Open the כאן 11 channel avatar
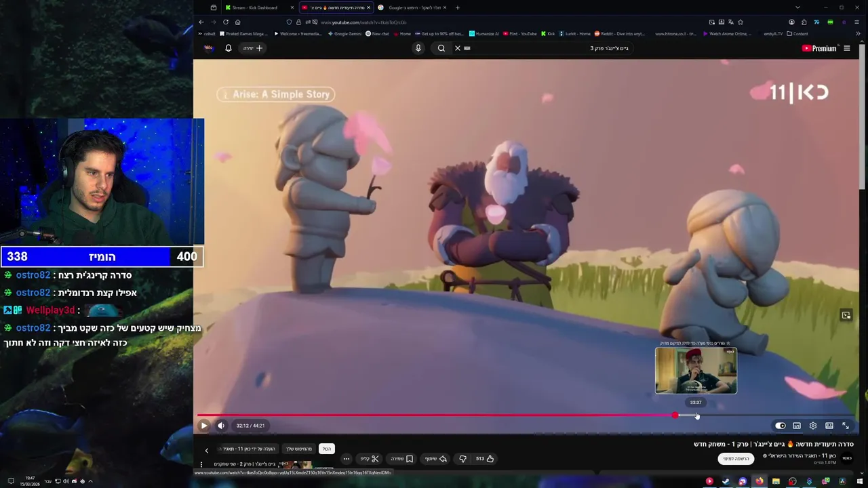 847,459
